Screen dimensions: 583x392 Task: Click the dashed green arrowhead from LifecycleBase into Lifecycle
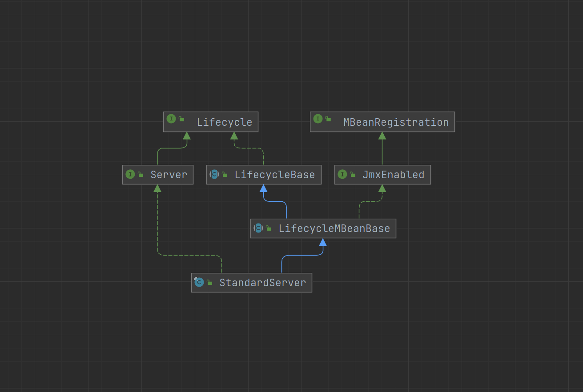tap(234, 136)
